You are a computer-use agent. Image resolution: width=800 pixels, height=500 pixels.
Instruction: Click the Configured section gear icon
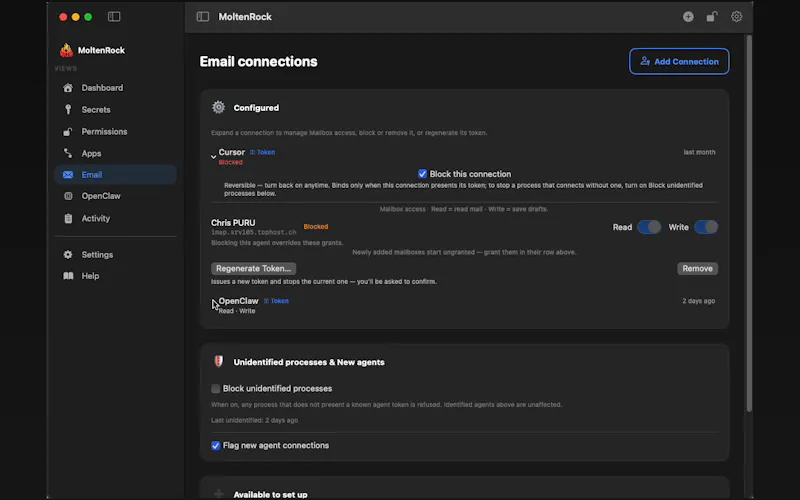point(218,107)
